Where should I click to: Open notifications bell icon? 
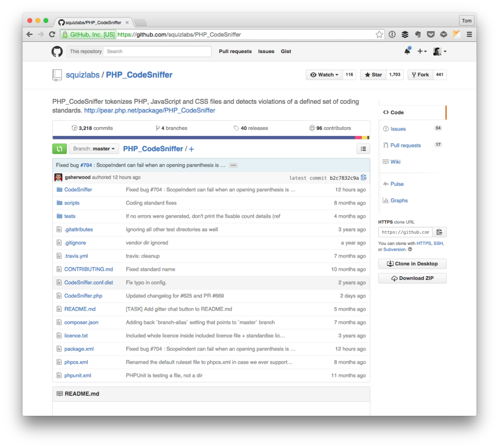click(407, 51)
